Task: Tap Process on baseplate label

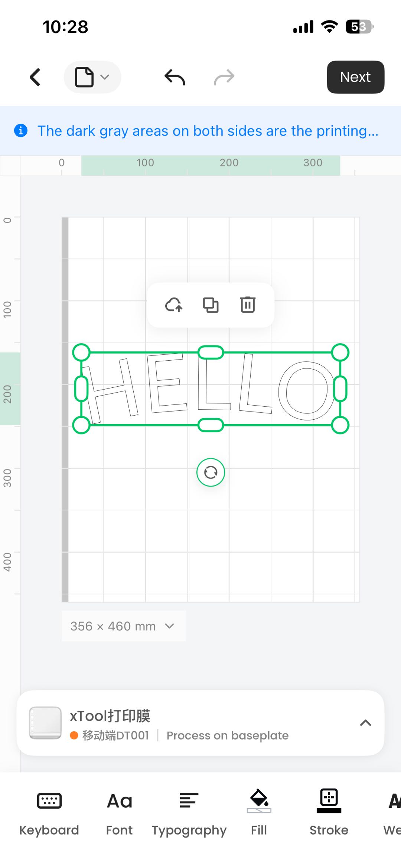Action: [x=228, y=735]
